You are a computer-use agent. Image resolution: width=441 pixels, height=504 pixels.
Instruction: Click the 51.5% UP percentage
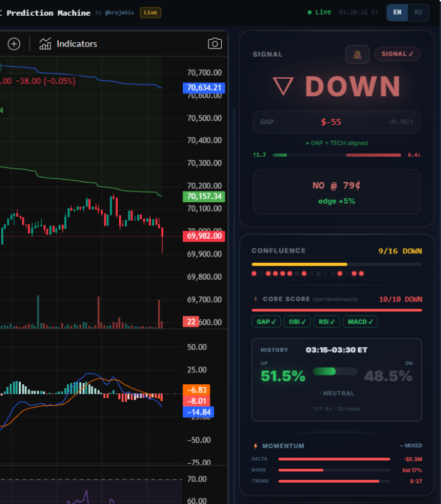(283, 375)
